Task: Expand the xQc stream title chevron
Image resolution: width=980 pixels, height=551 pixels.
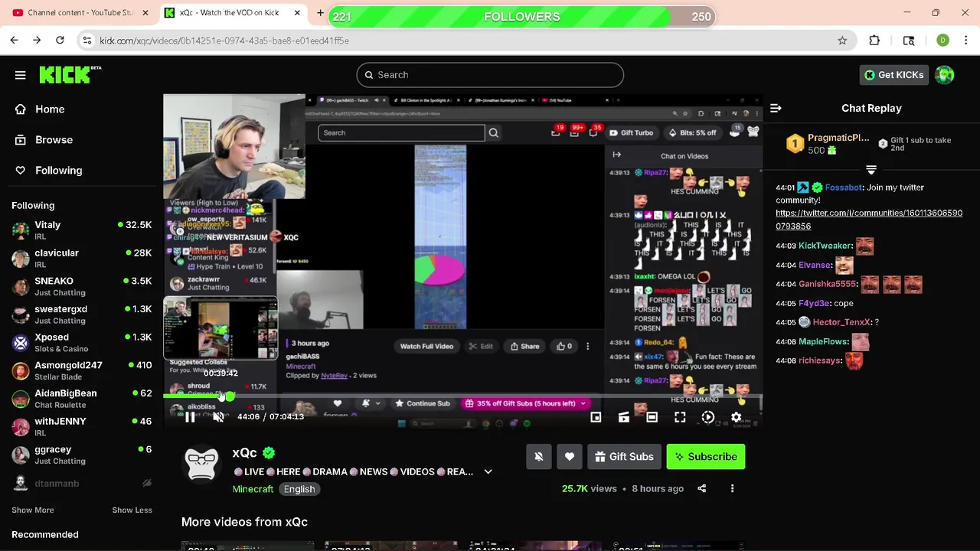Action: (x=488, y=471)
